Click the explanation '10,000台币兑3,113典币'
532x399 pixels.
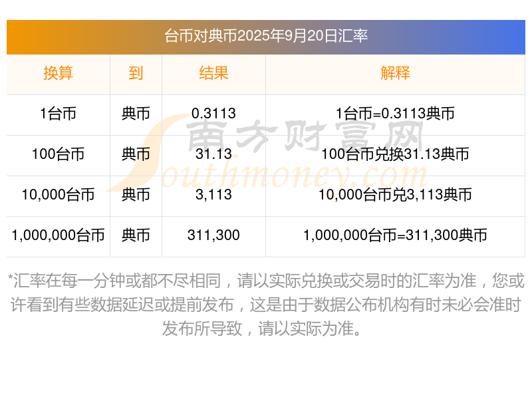tap(395, 195)
